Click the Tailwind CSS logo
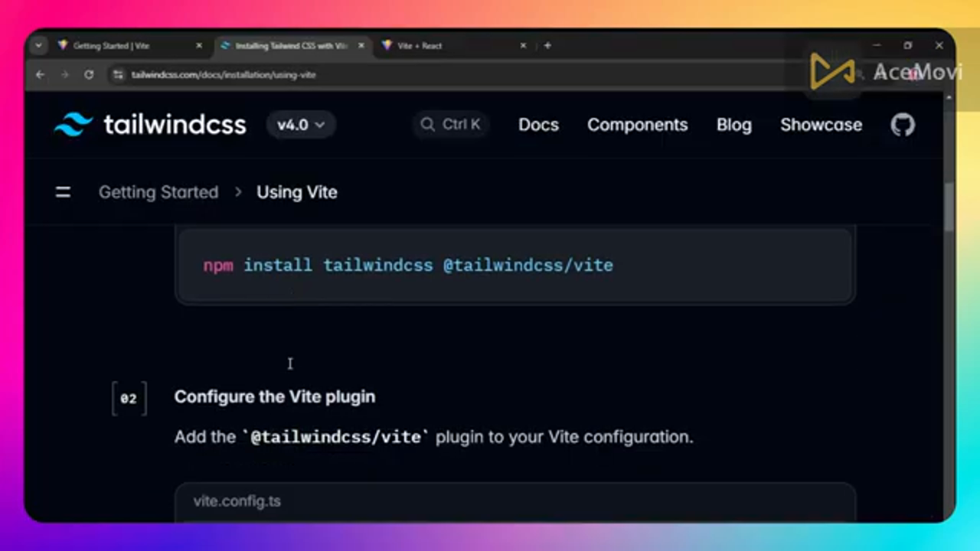The image size is (980, 551). pos(150,125)
